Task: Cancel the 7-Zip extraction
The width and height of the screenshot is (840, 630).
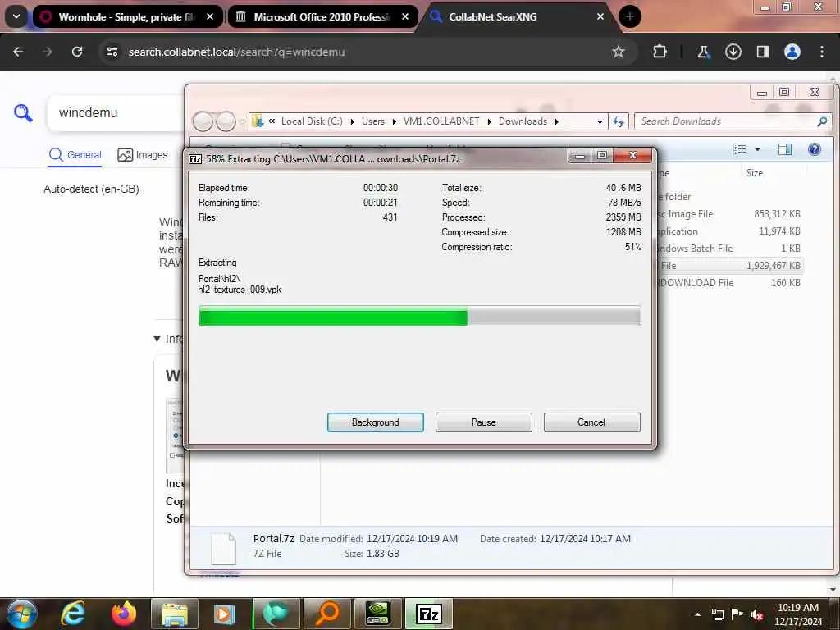Action: point(591,422)
